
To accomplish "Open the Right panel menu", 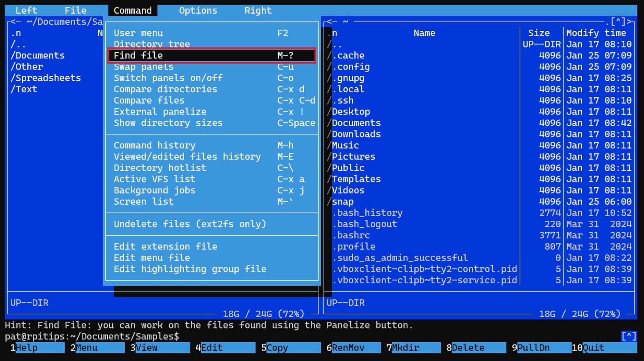I will (258, 11).
